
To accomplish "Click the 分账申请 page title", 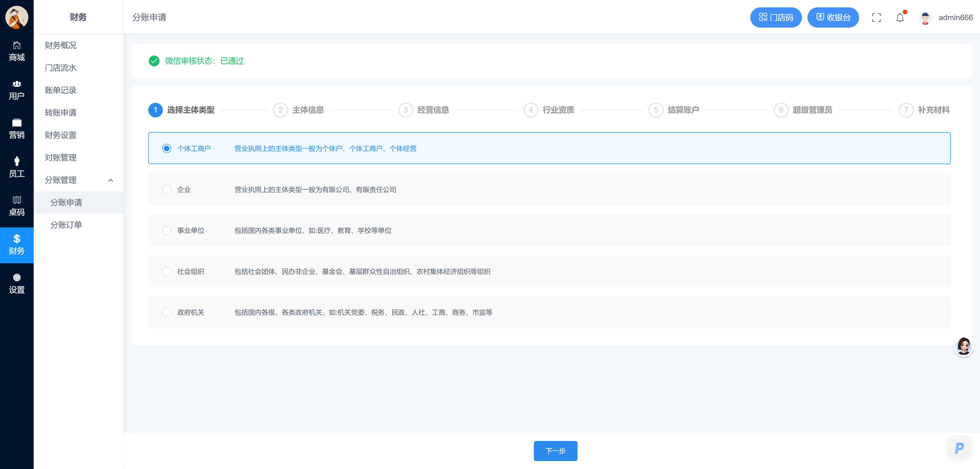I will point(149,18).
